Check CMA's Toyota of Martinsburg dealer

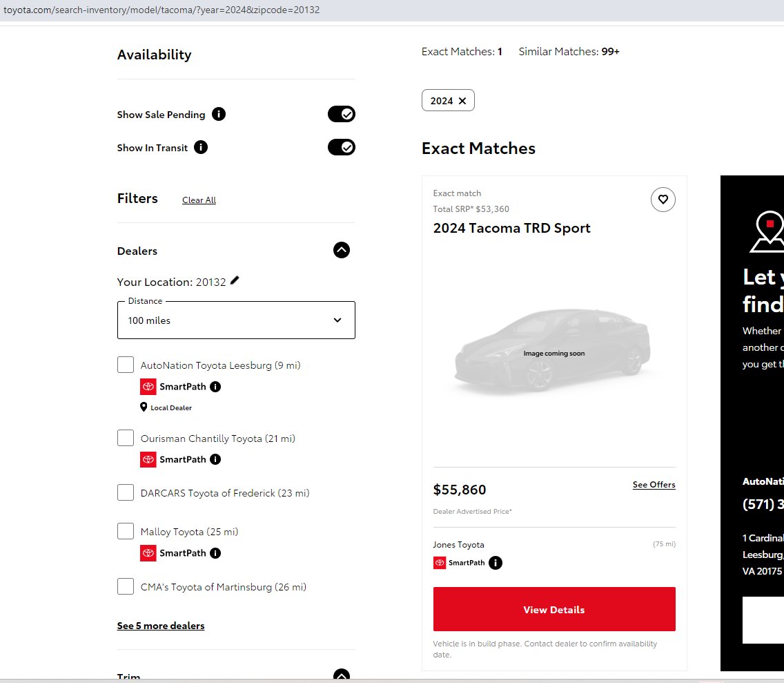(126, 586)
